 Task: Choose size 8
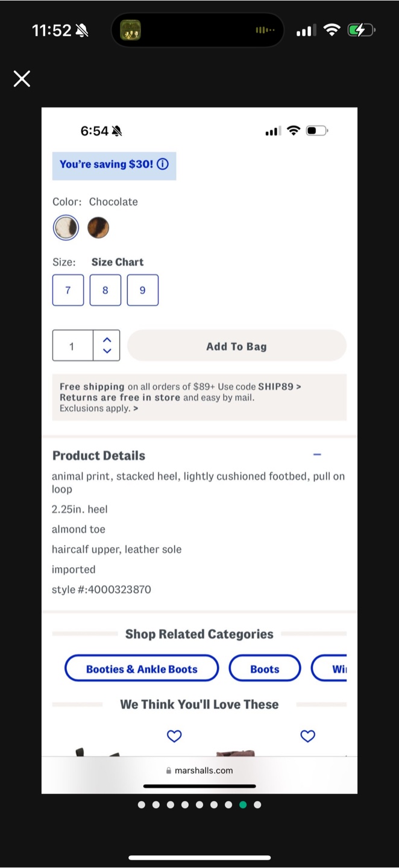tap(105, 290)
